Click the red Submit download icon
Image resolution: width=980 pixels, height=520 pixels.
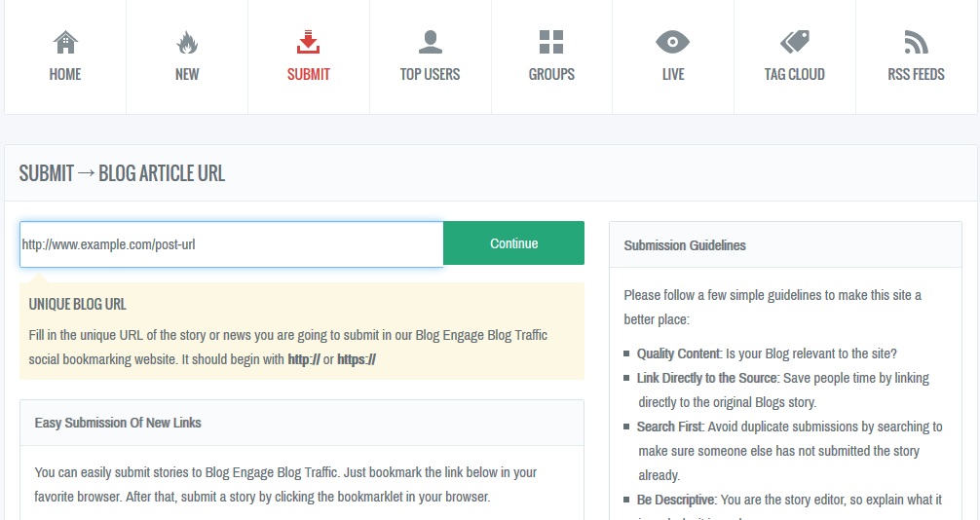(x=308, y=42)
